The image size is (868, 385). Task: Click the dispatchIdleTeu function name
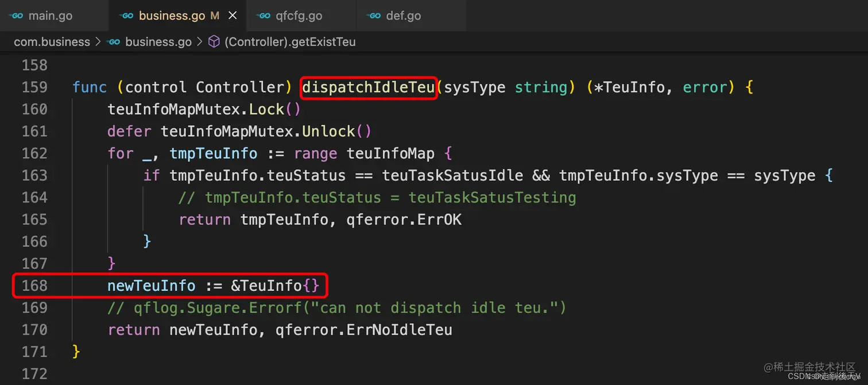[x=369, y=88]
